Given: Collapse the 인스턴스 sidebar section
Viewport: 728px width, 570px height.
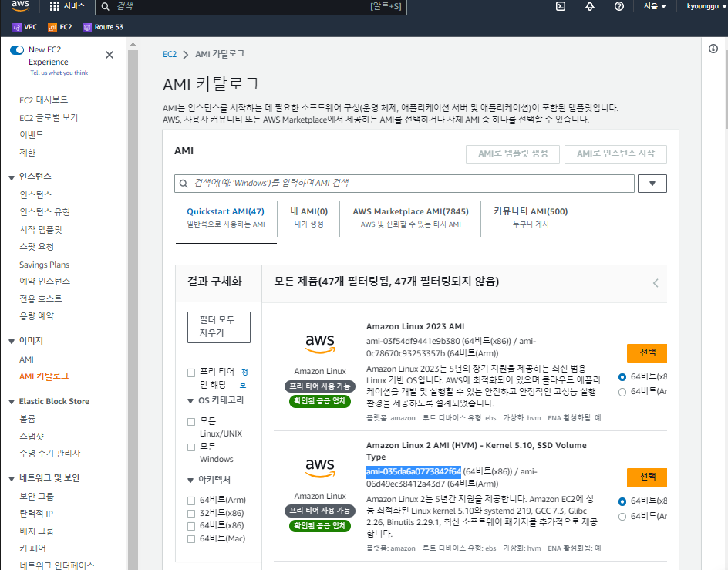Looking at the screenshot, I should click(12, 177).
